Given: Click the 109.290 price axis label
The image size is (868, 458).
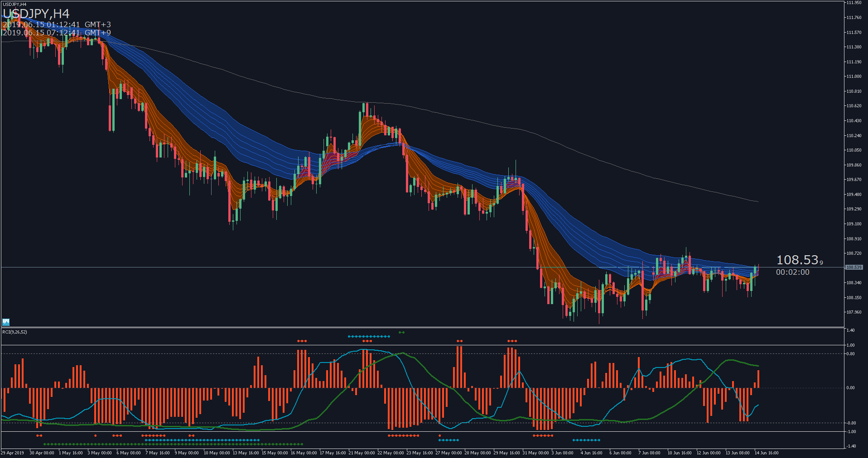Looking at the screenshot, I should tap(854, 209).
